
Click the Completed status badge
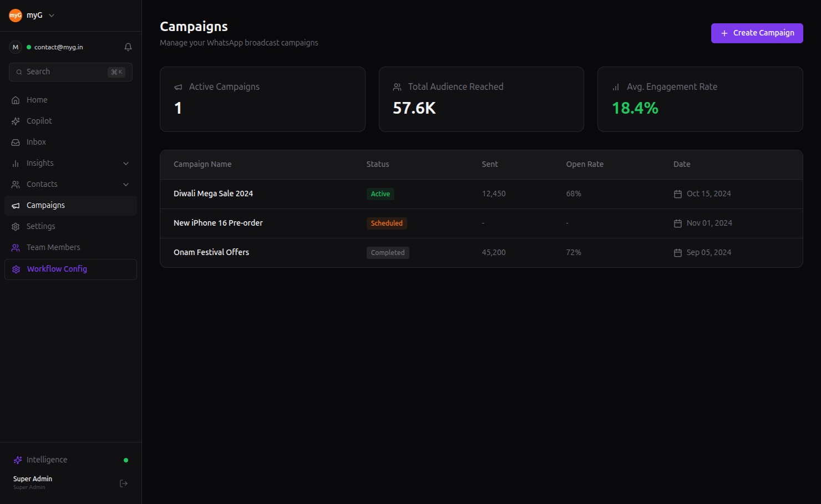point(388,253)
